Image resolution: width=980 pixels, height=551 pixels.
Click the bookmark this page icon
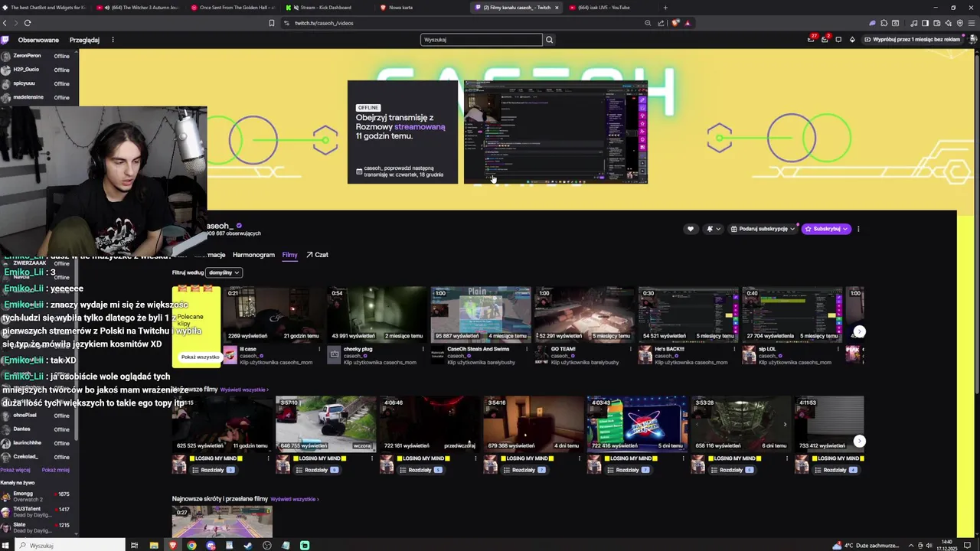click(x=271, y=23)
